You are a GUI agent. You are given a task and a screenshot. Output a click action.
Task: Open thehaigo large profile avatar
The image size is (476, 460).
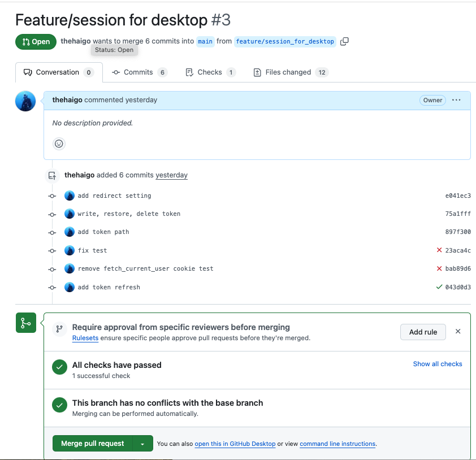click(25, 101)
